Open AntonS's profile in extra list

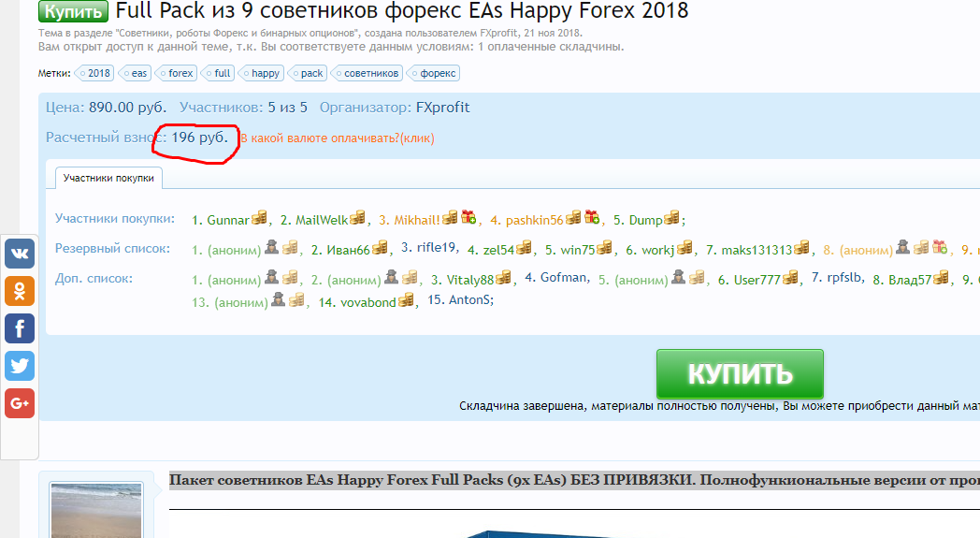469,300
